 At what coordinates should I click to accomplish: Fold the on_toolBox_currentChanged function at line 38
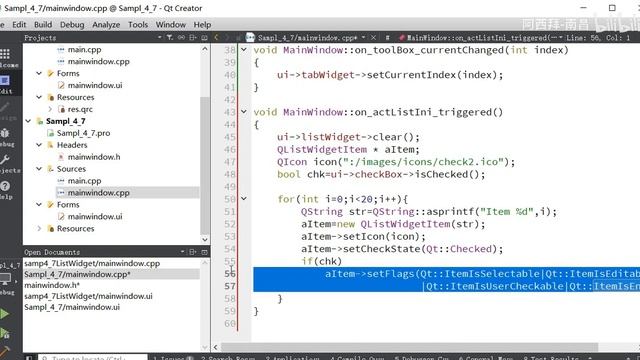click(x=244, y=49)
